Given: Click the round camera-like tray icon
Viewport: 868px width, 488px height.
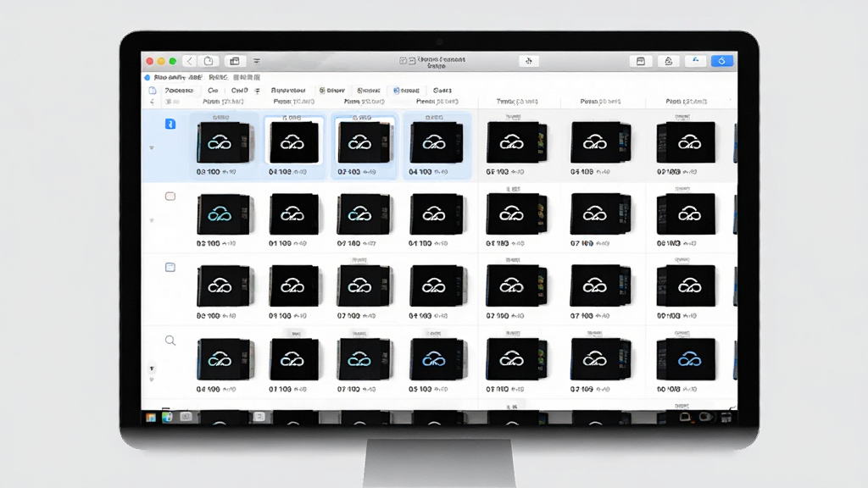Looking at the screenshot, I should tap(705, 417).
